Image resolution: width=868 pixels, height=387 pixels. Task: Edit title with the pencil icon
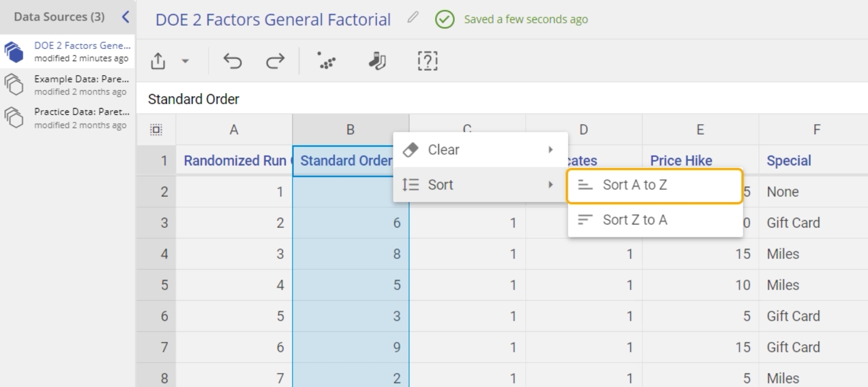(x=413, y=18)
